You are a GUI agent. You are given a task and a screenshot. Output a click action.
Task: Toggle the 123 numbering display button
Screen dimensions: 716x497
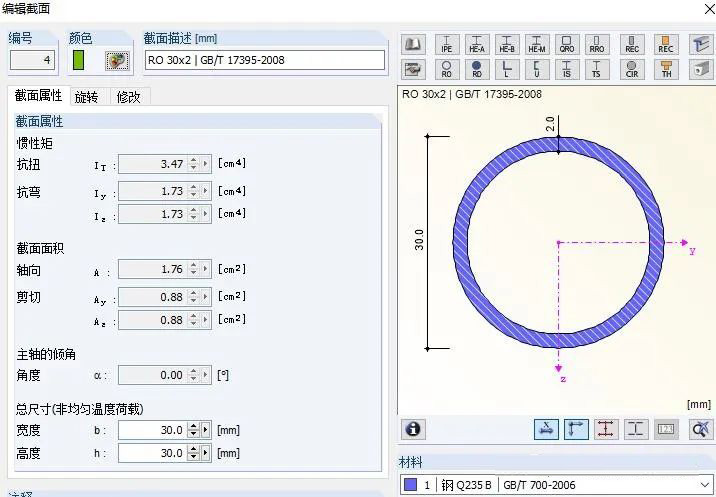666,429
